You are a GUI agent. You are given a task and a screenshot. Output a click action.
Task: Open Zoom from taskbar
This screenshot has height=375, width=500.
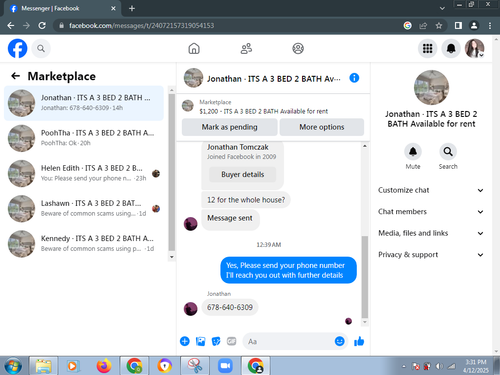tap(225, 366)
